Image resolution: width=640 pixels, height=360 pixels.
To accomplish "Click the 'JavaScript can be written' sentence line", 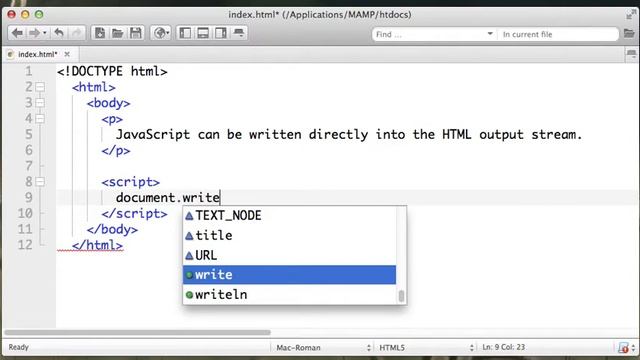I will click(349, 134).
